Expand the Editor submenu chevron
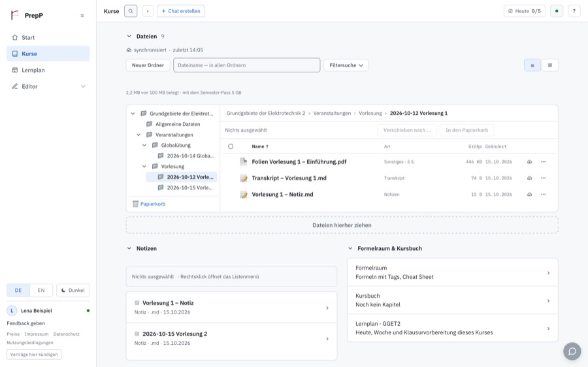The height and width of the screenshot is (367, 588). [83, 87]
